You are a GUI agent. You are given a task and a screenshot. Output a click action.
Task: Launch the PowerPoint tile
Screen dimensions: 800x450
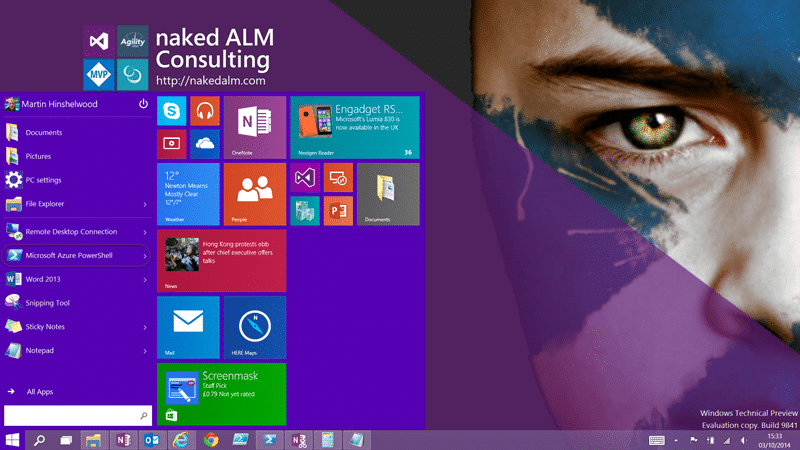coord(338,211)
